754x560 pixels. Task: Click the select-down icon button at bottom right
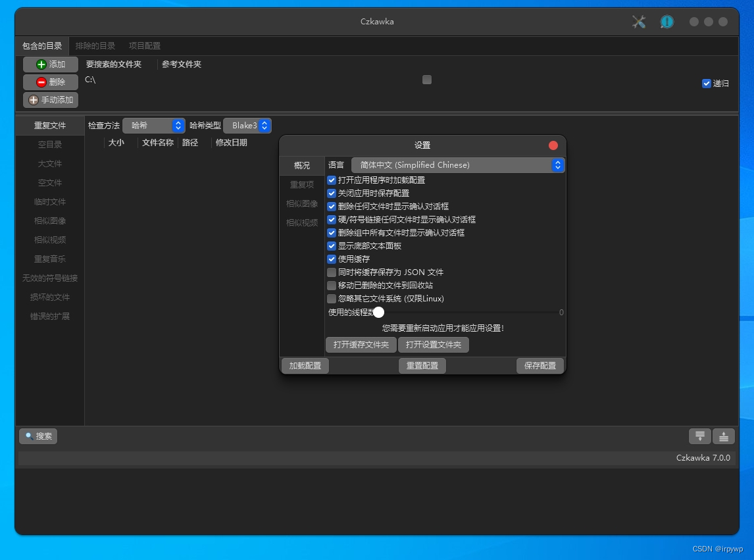click(700, 436)
